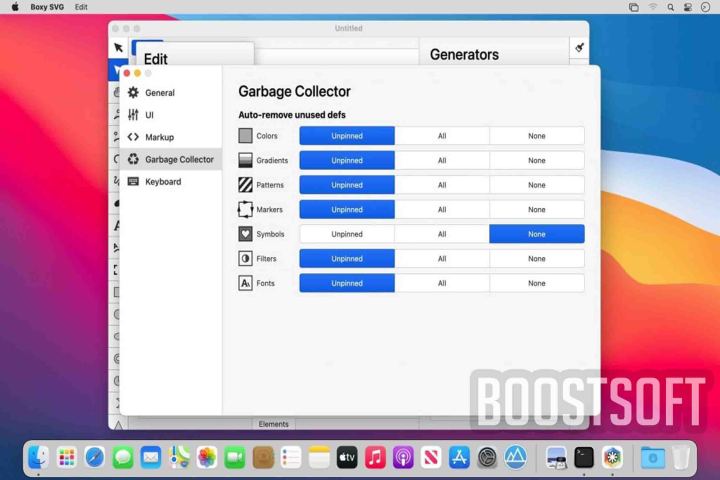Image resolution: width=720 pixels, height=480 pixels.
Task: Open Messages from the Dock
Action: pos(123,457)
